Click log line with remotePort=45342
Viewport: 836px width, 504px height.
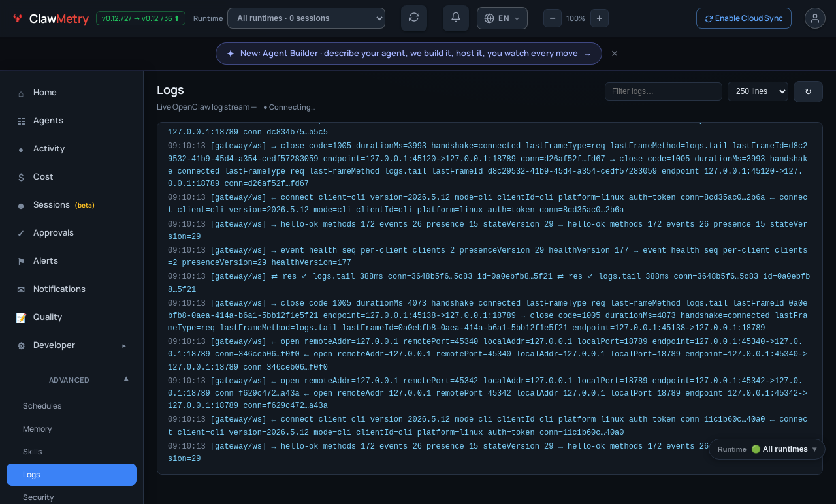pos(489,394)
